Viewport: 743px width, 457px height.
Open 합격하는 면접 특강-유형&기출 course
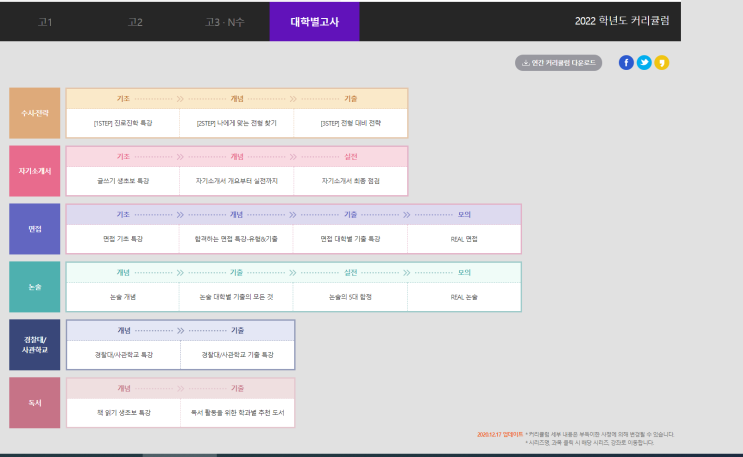236,239
